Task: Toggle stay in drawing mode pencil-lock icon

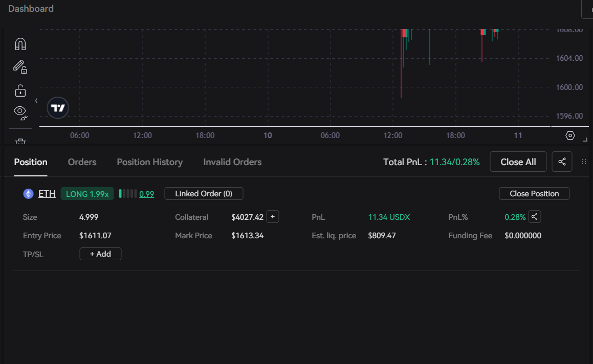Action: click(20, 67)
